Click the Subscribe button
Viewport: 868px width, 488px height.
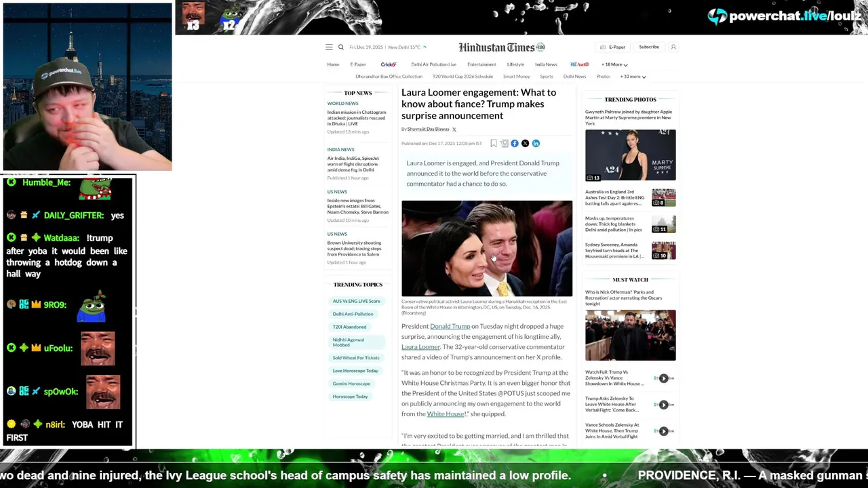[x=649, y=47]
